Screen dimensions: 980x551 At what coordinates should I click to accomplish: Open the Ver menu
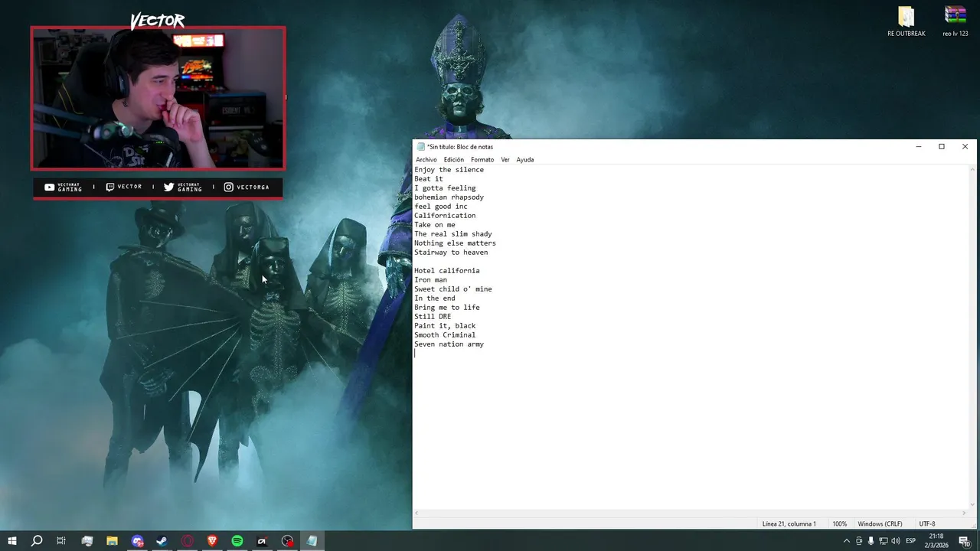click(505, 159)
